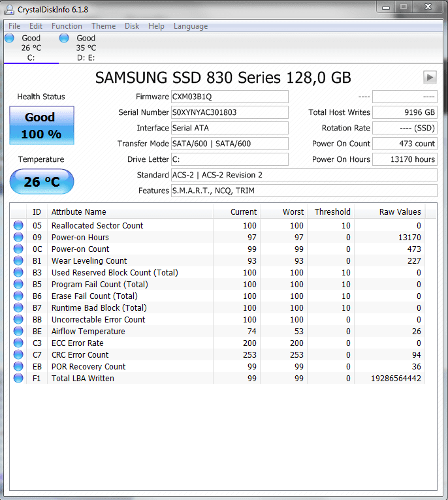Select the Wear Leveling Count attribute name
The image size is (448, 500).
click(89, 261)
